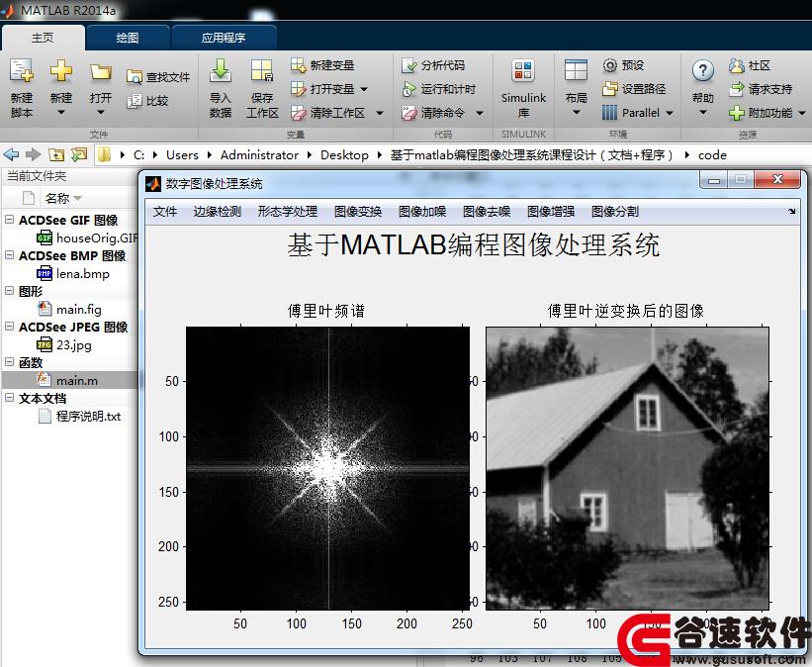Image resolution: width=812 pixels, height=667 pixels.
Task: Click the 清除命令 (Clear Commands) icon
Action: pos(409,113)
